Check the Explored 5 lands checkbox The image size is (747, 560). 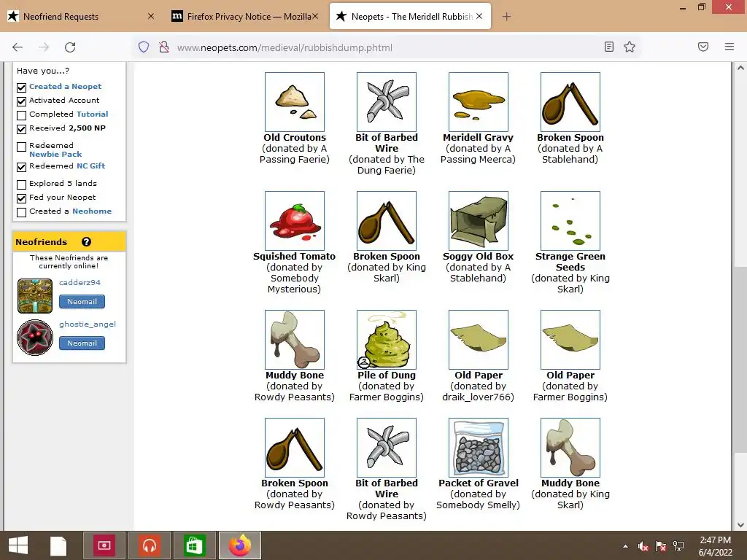[21, 184]
